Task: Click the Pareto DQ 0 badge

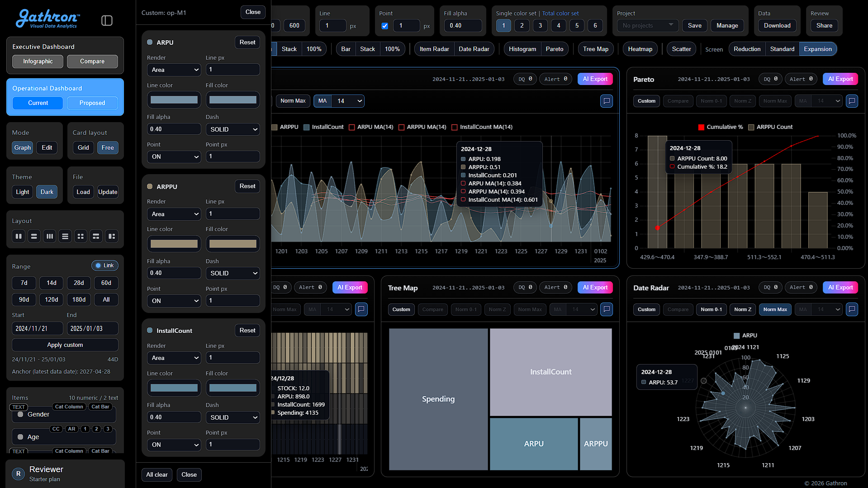Action: tap(770, 79)
